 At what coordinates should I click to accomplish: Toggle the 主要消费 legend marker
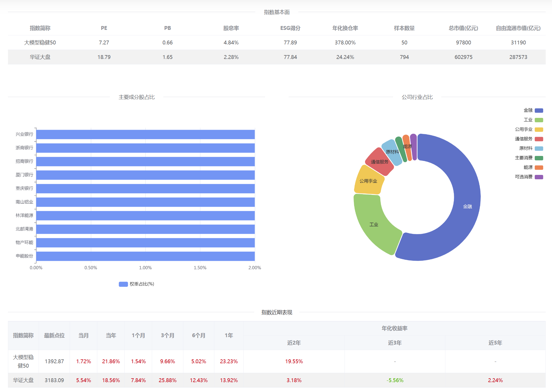(539, 158)
